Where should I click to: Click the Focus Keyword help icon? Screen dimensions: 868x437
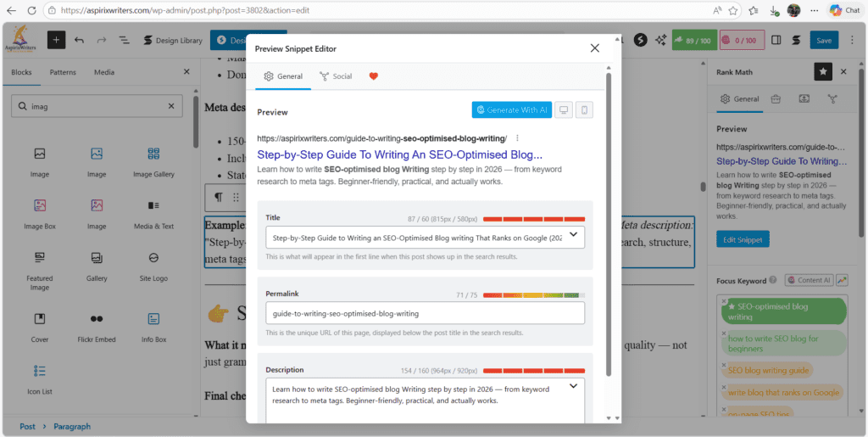(773, 280)
